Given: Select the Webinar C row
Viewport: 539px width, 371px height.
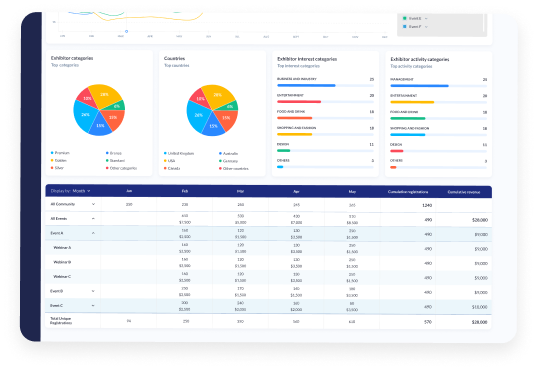Looking at the screenshot, I should 268,277.
